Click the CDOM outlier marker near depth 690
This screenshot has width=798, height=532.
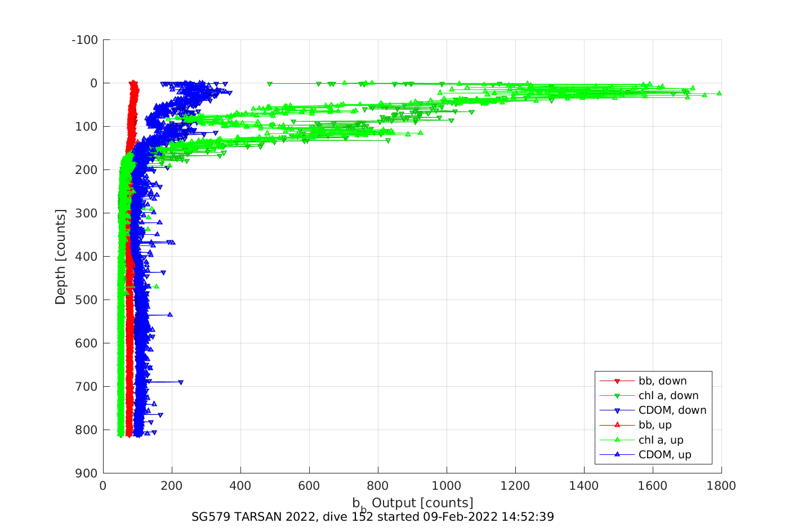point(181,382)
